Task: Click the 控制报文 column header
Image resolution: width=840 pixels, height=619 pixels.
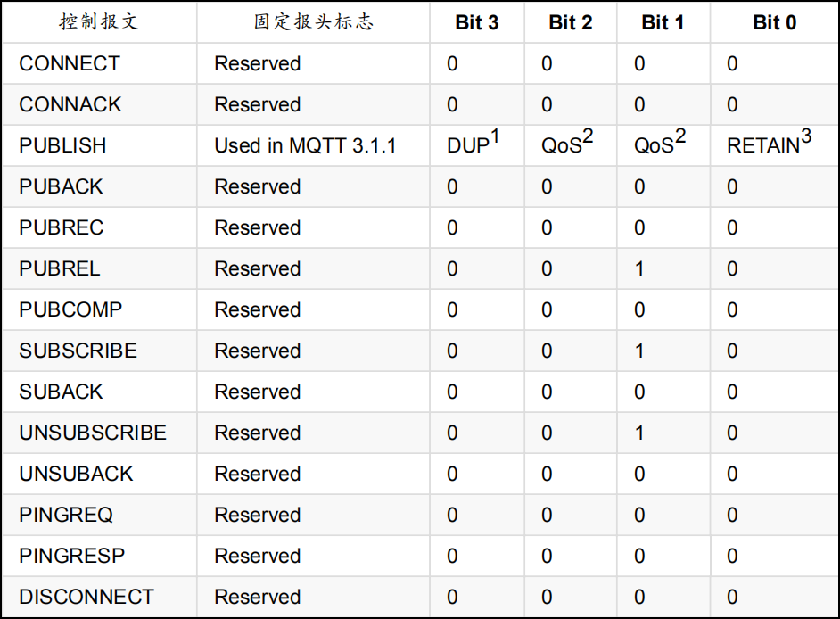Action: pos(98,23)
